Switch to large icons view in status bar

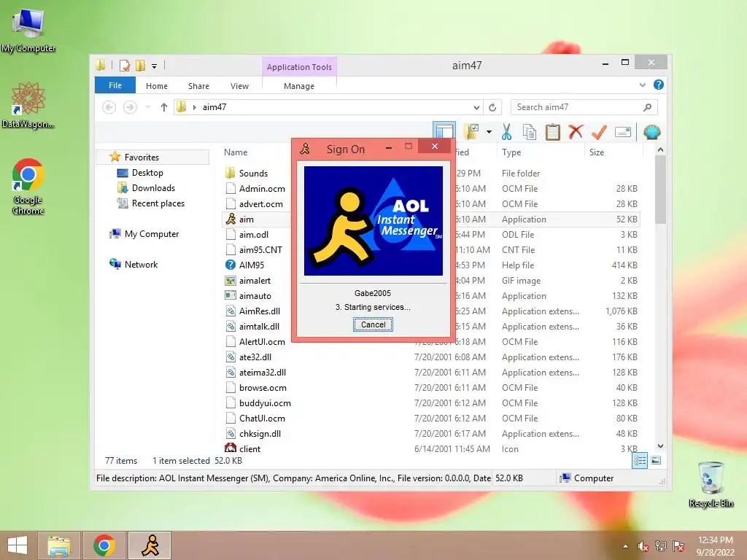click(656, 461)
